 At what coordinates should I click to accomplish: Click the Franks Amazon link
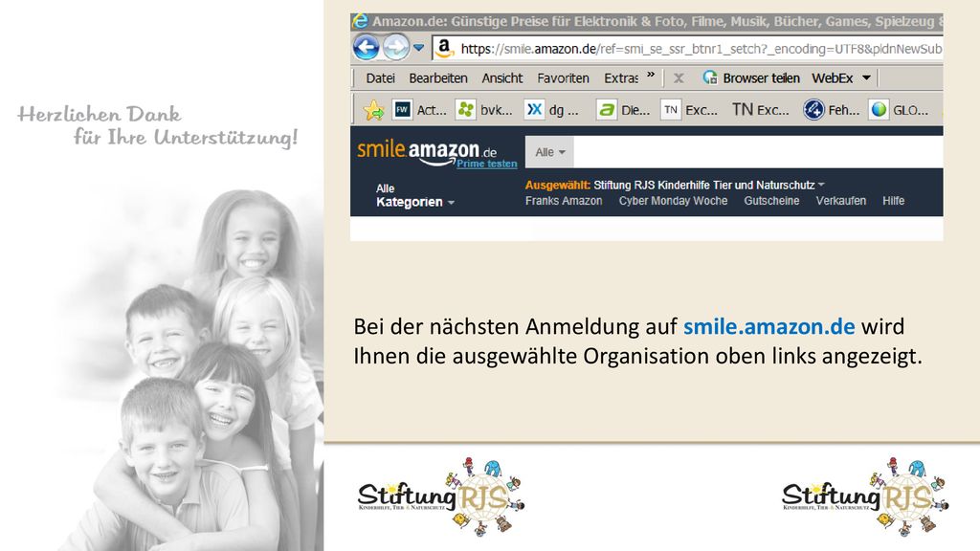(x=563, y=201)
